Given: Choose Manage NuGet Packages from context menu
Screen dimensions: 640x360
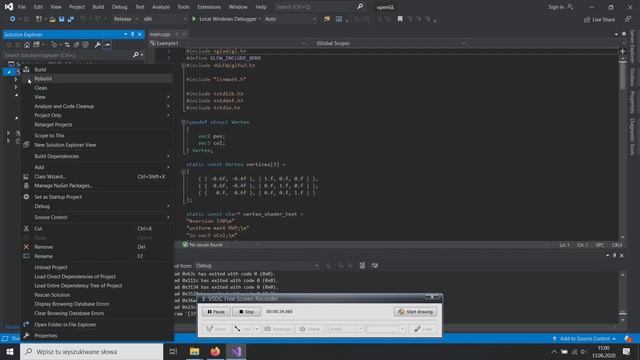Looking at the screenshot, I should [x=97, y=186].
